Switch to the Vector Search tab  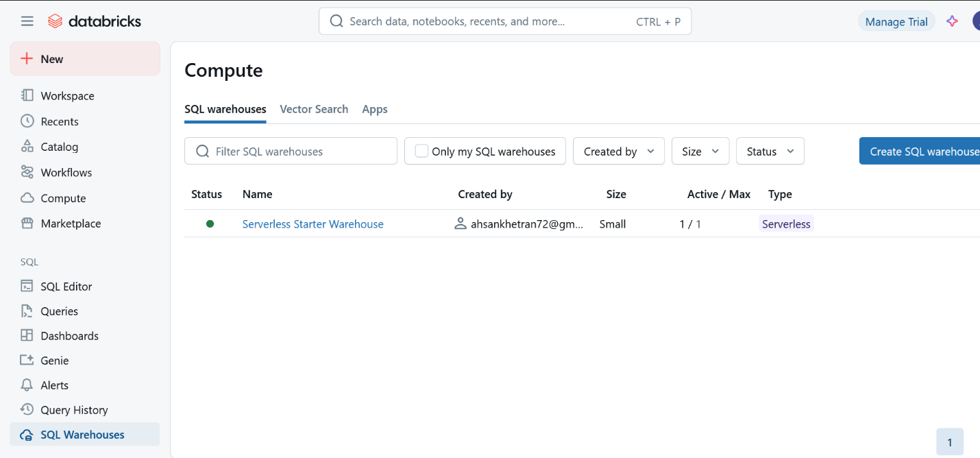314,109
